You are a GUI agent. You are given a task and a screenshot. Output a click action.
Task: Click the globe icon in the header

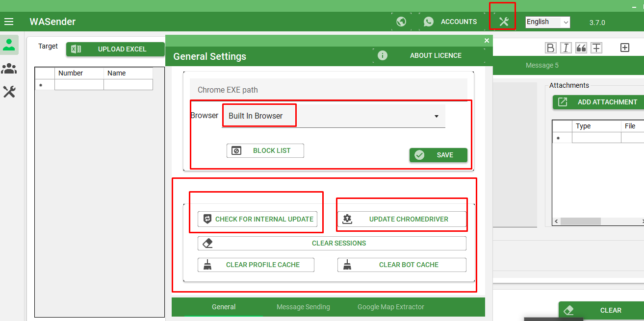[401, 22]
